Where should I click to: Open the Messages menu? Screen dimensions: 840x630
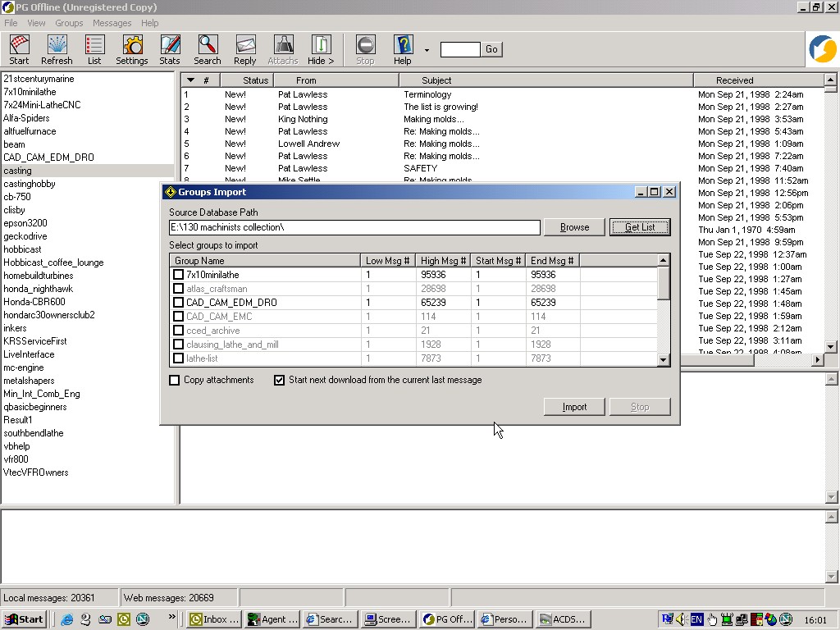[112, 23]
